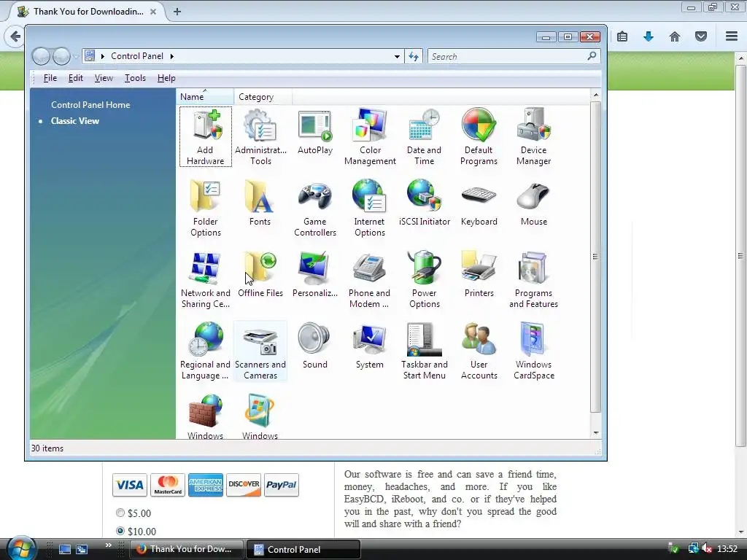Open Color Management icon
The image size is (747, 560).
pos(370,136)
